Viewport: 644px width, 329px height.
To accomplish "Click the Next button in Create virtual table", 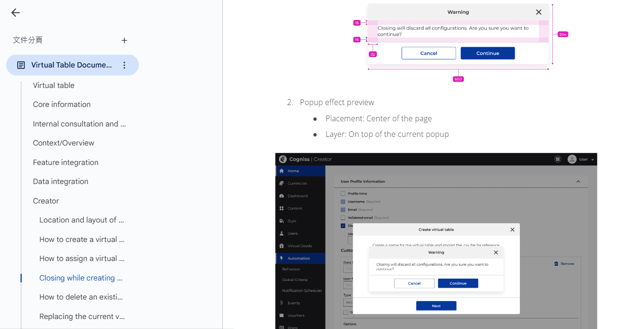I will click(x=436, y=306).
